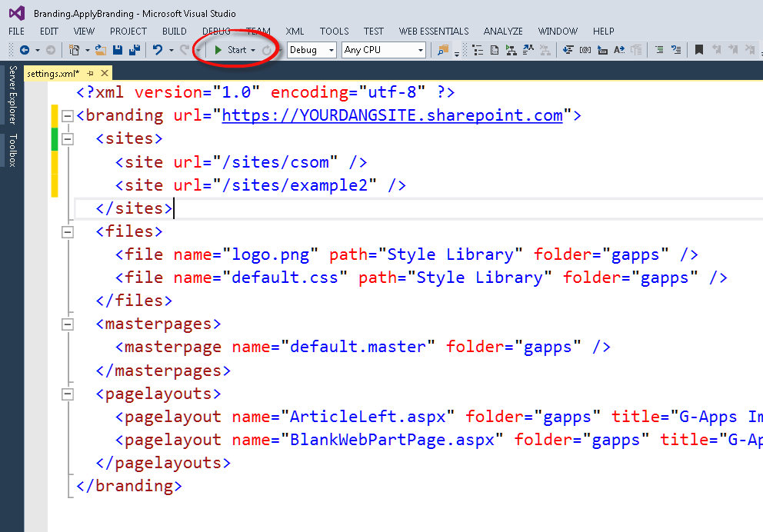
Task: Select the settings.xml document tab
Action: coord(54,74)
